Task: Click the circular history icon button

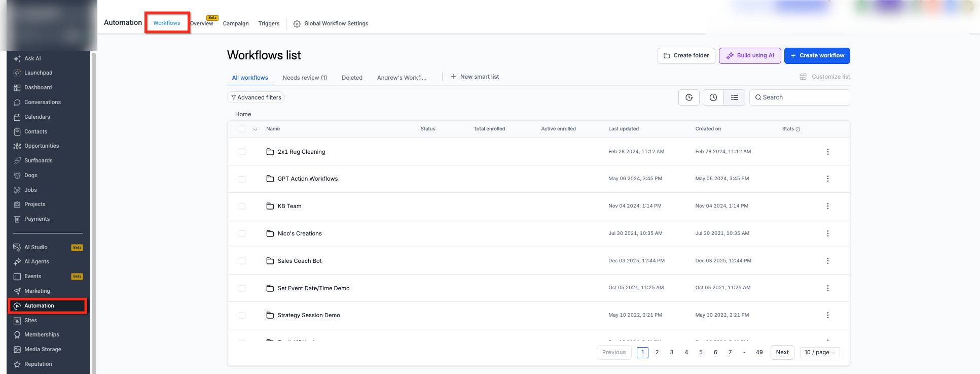Action: point(689,97)
